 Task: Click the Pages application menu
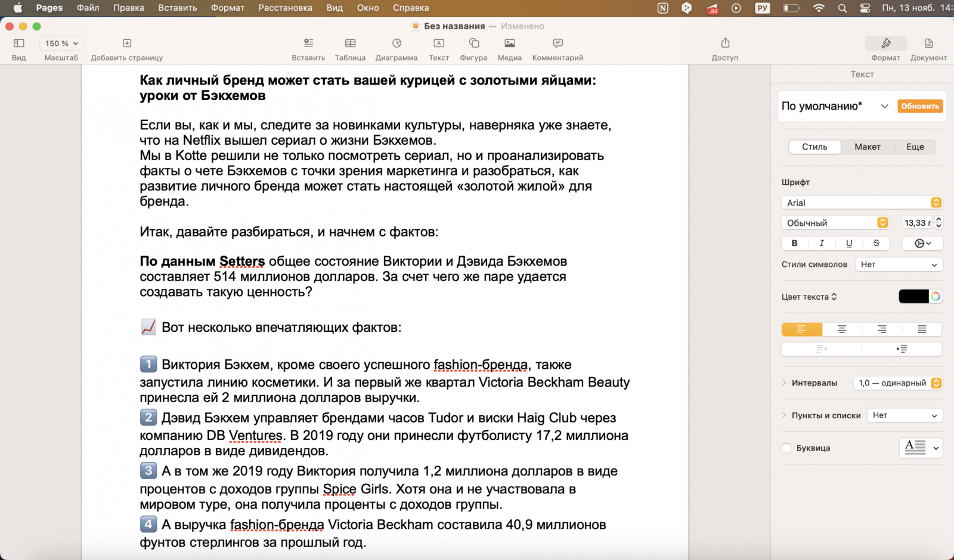point(49,8)
